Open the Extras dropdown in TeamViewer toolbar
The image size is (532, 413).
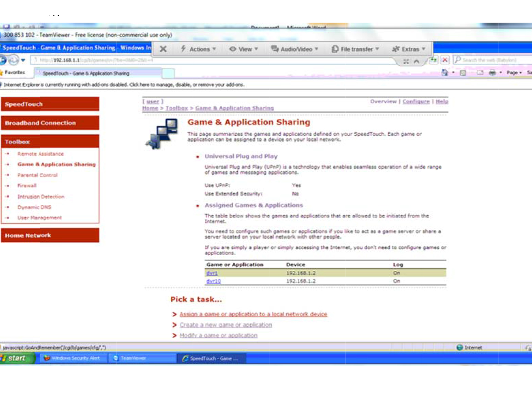pyautogui.click(x=409, y=49)
